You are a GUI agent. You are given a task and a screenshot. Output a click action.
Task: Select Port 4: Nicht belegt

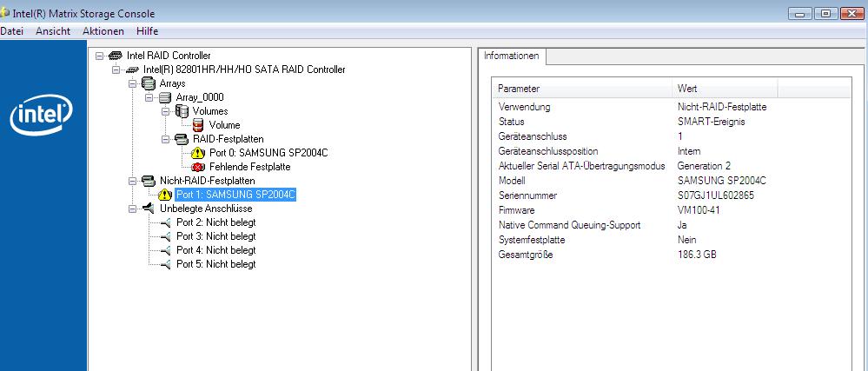point(215,250)
